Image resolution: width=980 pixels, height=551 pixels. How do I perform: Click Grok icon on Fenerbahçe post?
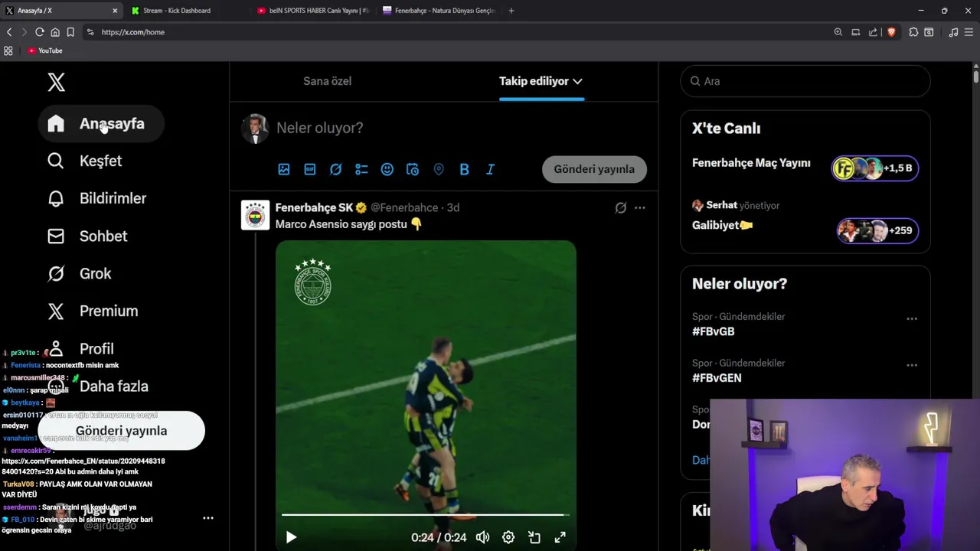pos(621,207)
